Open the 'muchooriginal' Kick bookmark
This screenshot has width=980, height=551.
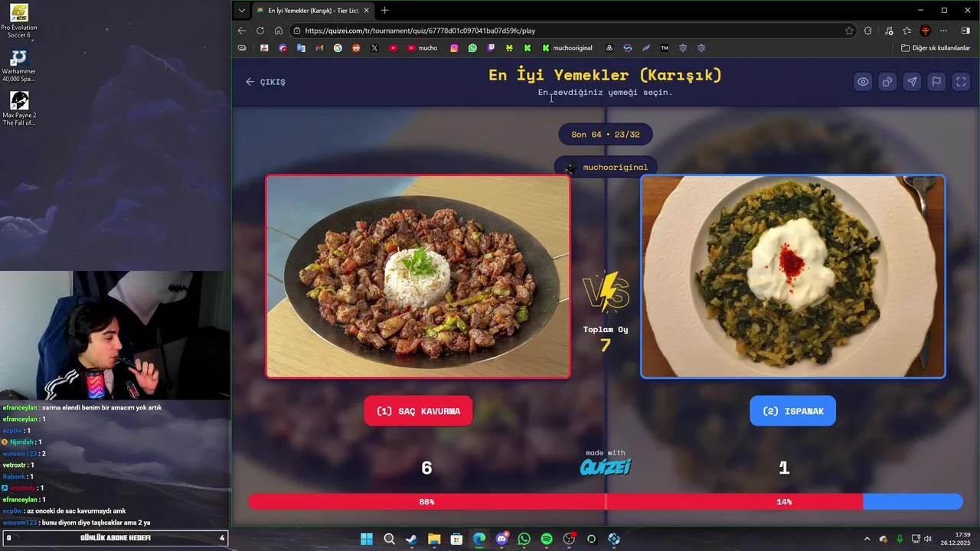[567, 47]
